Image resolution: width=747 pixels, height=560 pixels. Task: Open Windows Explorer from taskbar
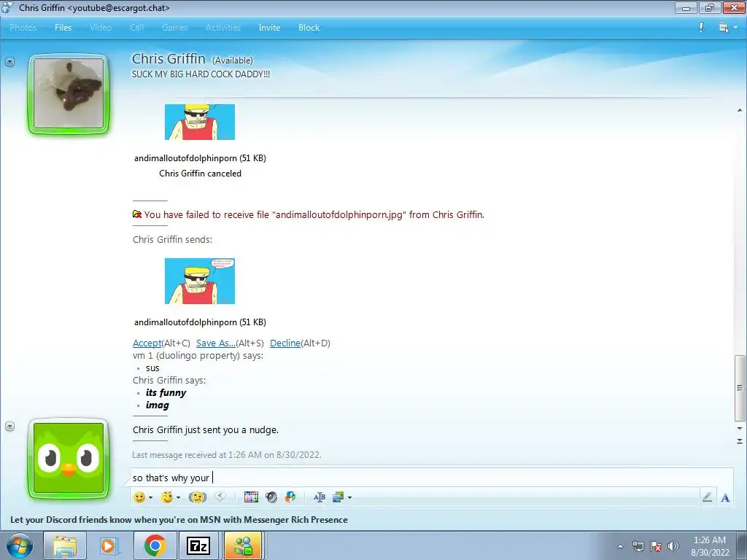[x=65, y=545]
